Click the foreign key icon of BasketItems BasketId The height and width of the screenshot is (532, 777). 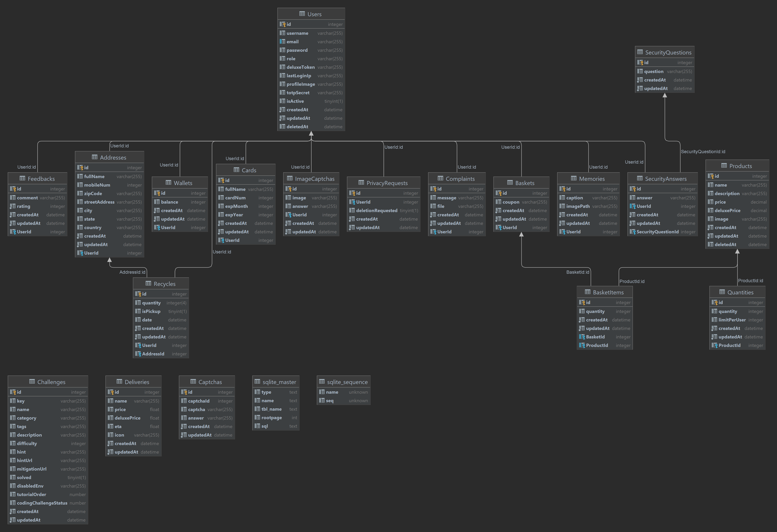(582, 337)
